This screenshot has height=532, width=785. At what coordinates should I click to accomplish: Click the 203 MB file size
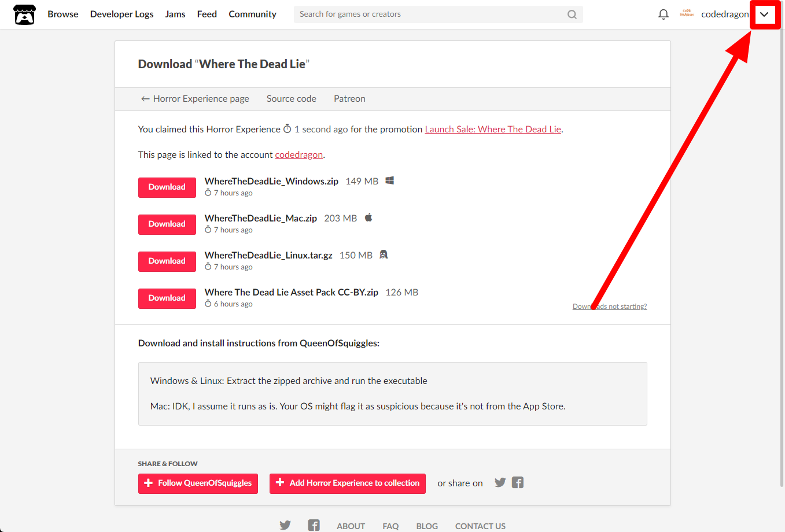tap(341, 218)
